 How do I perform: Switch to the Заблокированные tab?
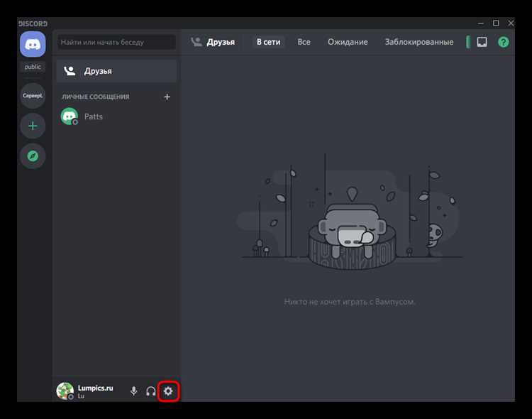[x=419, y=42]
